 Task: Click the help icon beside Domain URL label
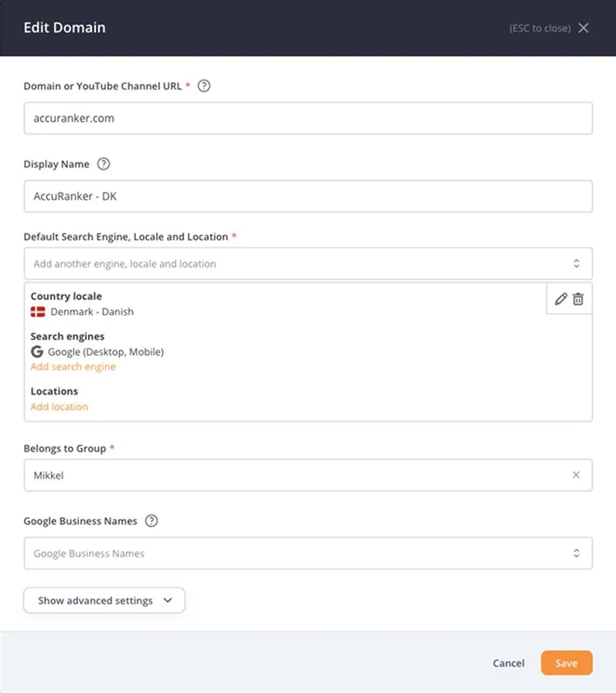click(204, 86)
